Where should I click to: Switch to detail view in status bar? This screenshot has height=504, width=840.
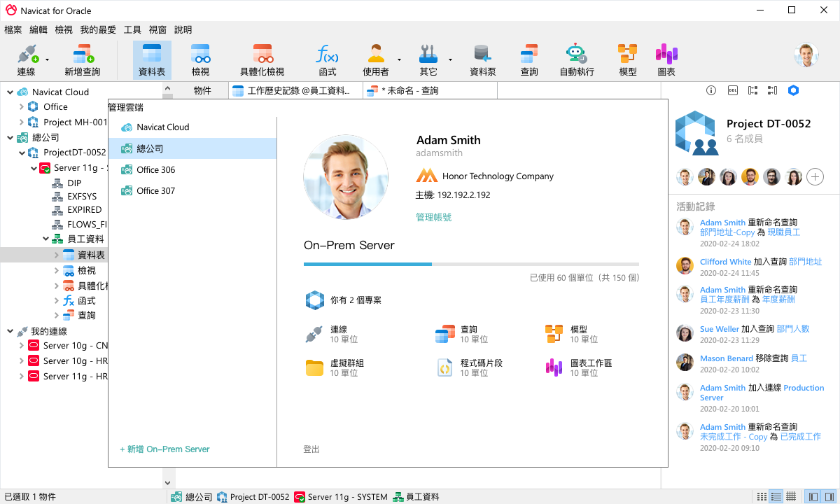click(x=790, y=496)
